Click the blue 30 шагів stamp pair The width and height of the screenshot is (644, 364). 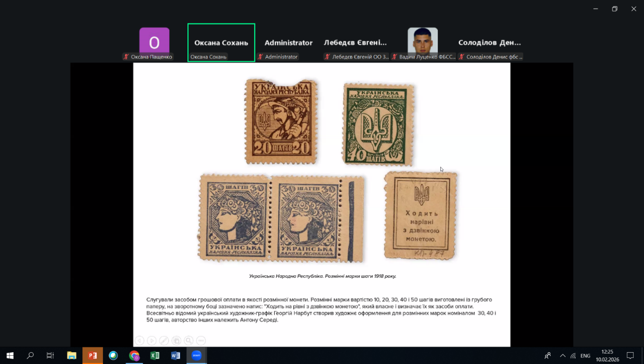pos(281,218)
